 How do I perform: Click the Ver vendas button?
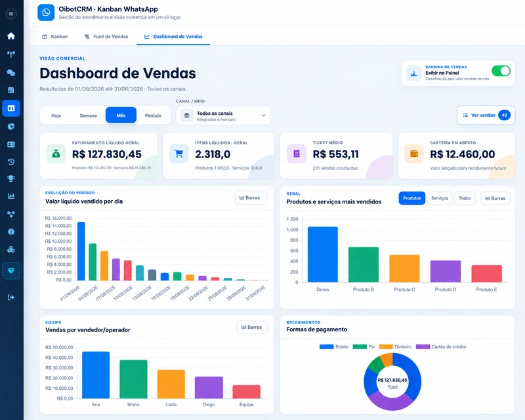[x=486, y=115]
